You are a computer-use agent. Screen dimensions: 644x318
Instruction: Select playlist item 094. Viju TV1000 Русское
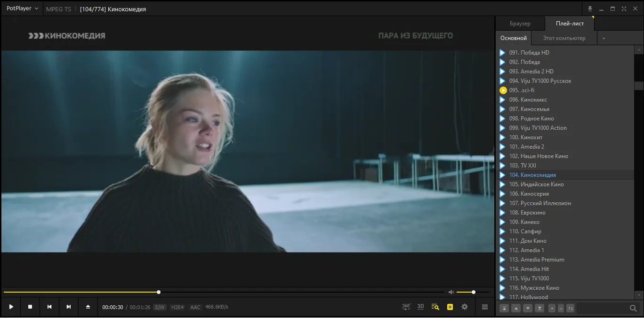[x=565, y=81]
